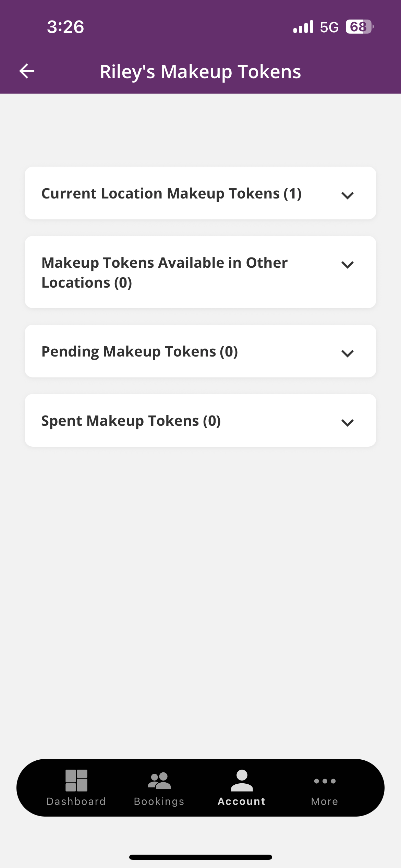The height and width of the screenshot is (868, 401).
Task: Tap the More three-dots icon
Action: [x=325, y=781]
